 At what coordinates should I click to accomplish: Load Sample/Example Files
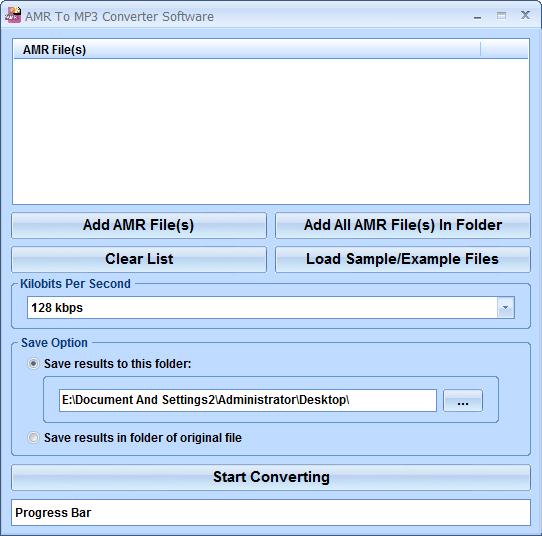pyautogui.click(x=403, y=259)
